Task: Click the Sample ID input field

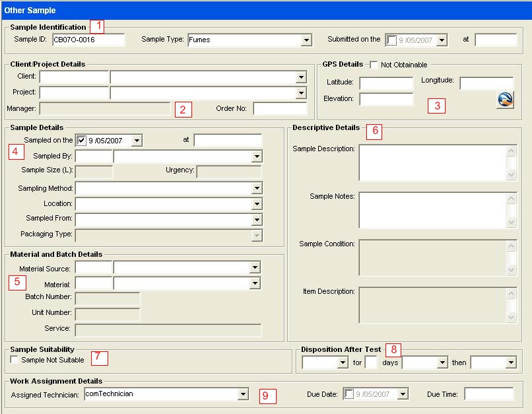Action: click(x=88, y=40)
